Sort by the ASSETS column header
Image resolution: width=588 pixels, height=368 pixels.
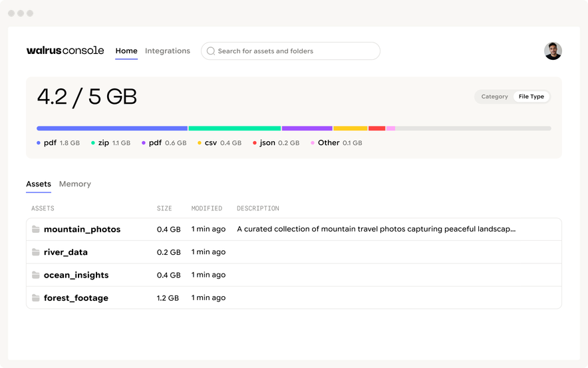pyautogui.click(x=43, y=208)
